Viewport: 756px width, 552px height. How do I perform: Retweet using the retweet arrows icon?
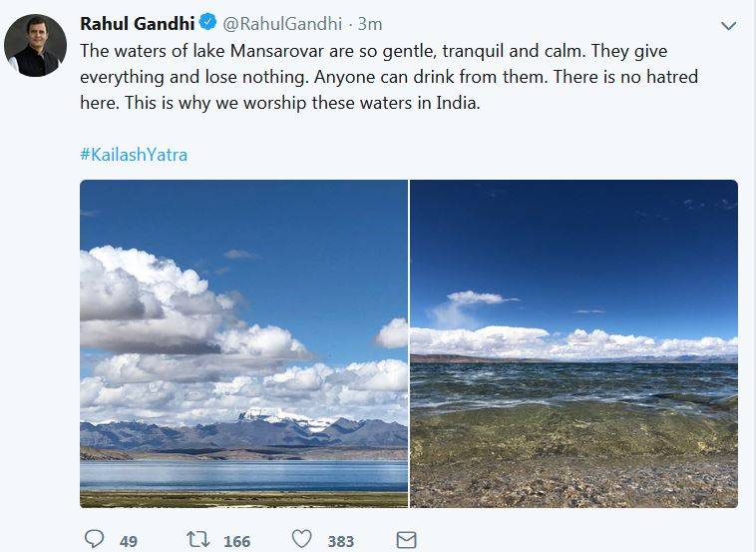pos(197,540)
